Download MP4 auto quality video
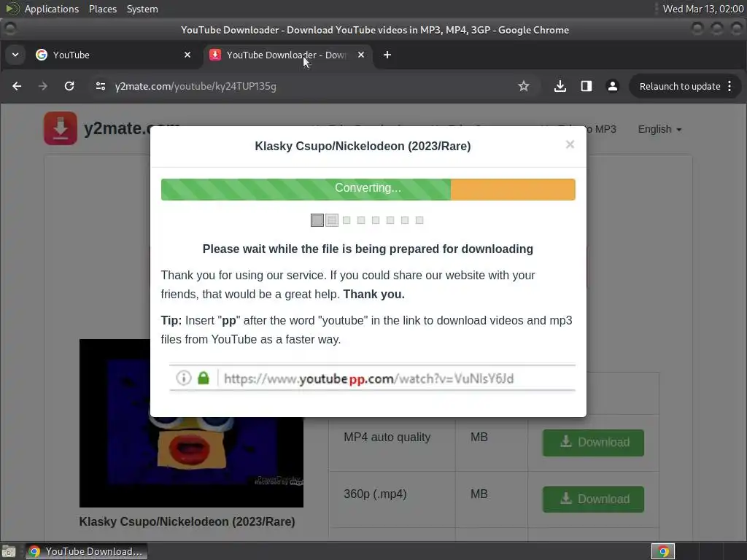747x560 pixels. click(x=593, y=443)
